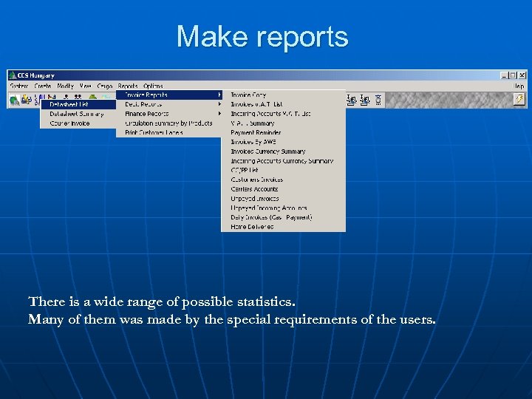
Task: Choose Payment Reminder report
Action: pyautogui.click(x=283, y=132)
